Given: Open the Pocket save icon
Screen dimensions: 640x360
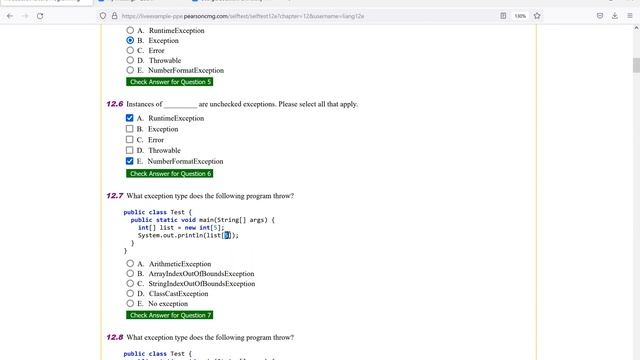Looking at the screenshot, I should point(600,16).
